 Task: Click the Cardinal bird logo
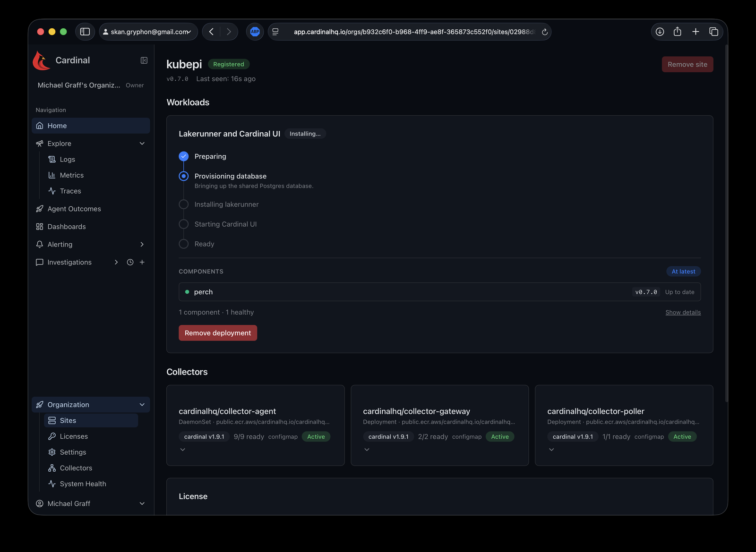tap(42, 60)
